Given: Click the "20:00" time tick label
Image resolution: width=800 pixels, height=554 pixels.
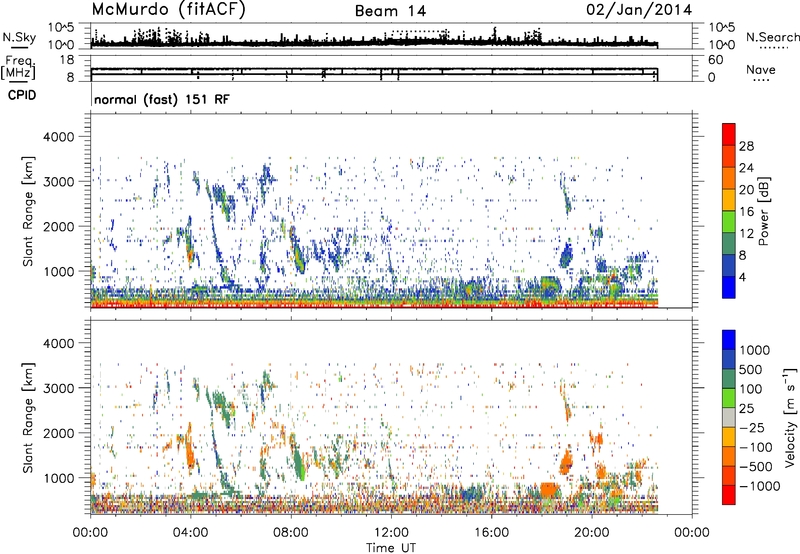Looking at the screenshot, I should (x=592, y=533).
